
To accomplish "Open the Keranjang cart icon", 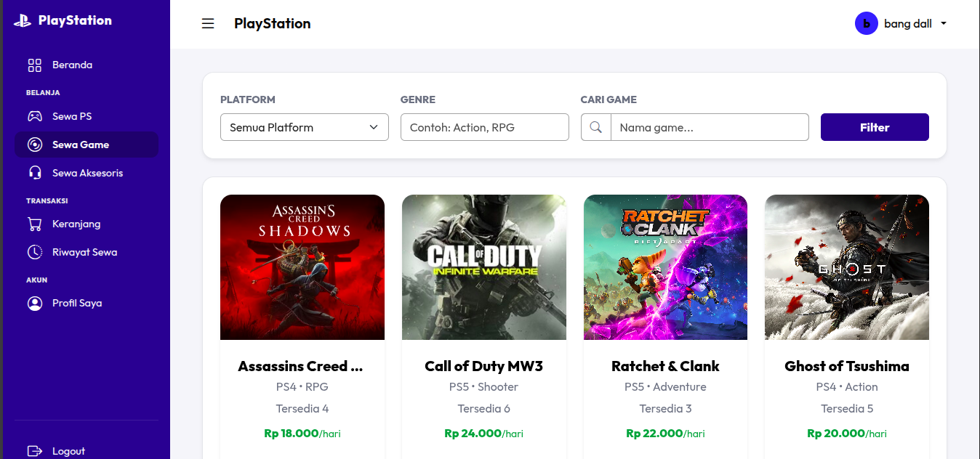I will click(35, 224).
